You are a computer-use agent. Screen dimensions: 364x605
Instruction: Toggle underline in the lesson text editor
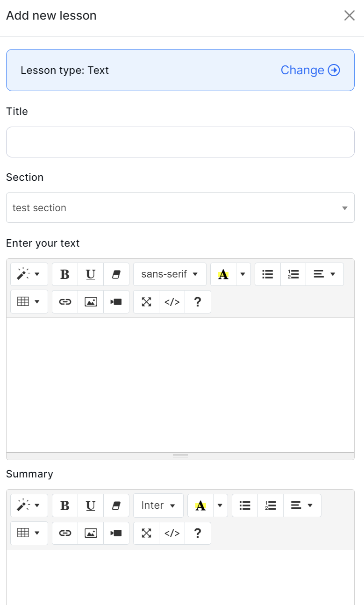coord(91,274)
